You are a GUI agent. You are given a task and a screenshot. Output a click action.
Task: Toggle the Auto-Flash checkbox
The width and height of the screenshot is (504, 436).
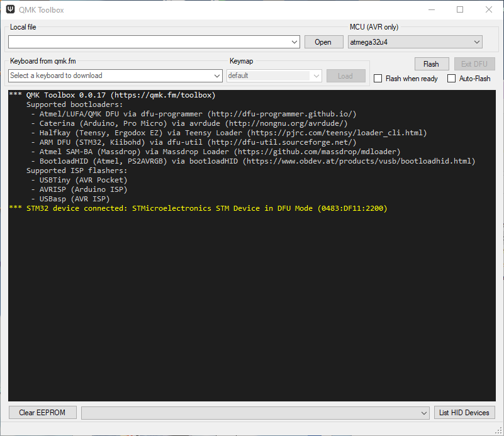(452, 79)
